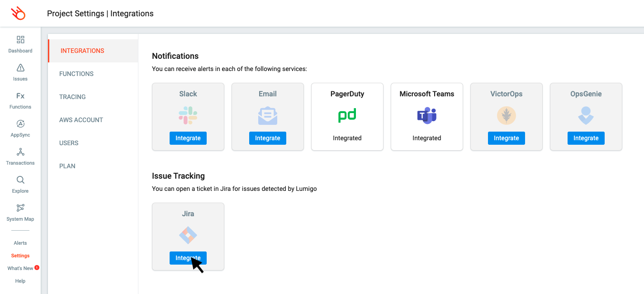Click the Notifications section heading

[x=175, y=56]
